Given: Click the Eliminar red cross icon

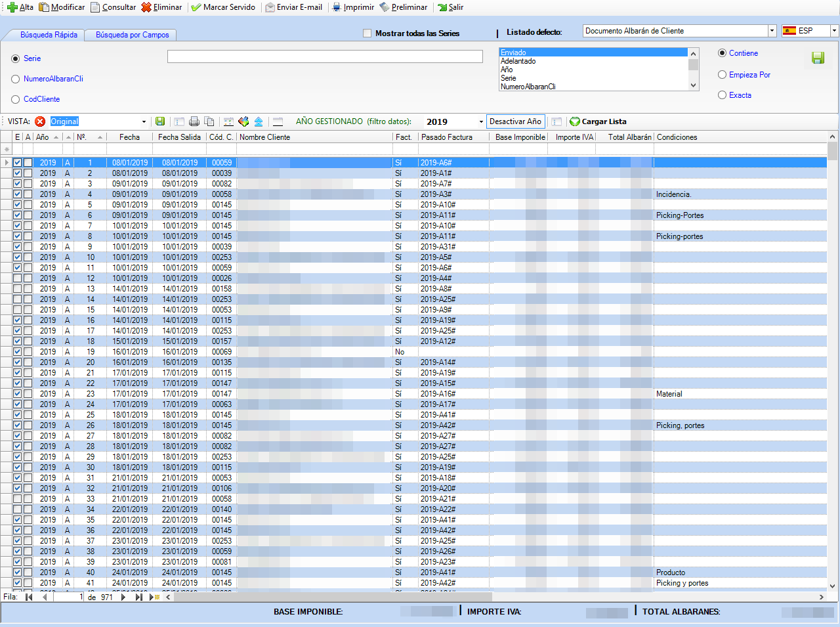Looking at the screenshot, I should 146,7.
